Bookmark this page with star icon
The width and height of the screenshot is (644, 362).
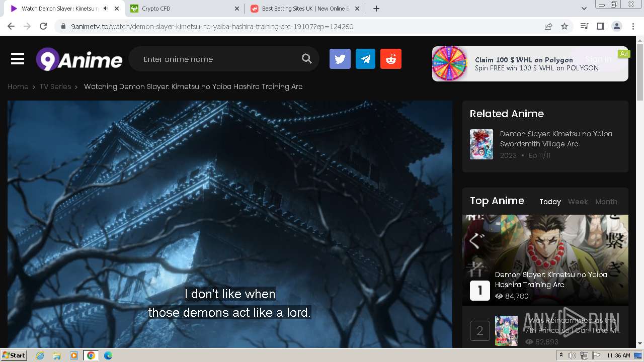(x=565, y=26)
